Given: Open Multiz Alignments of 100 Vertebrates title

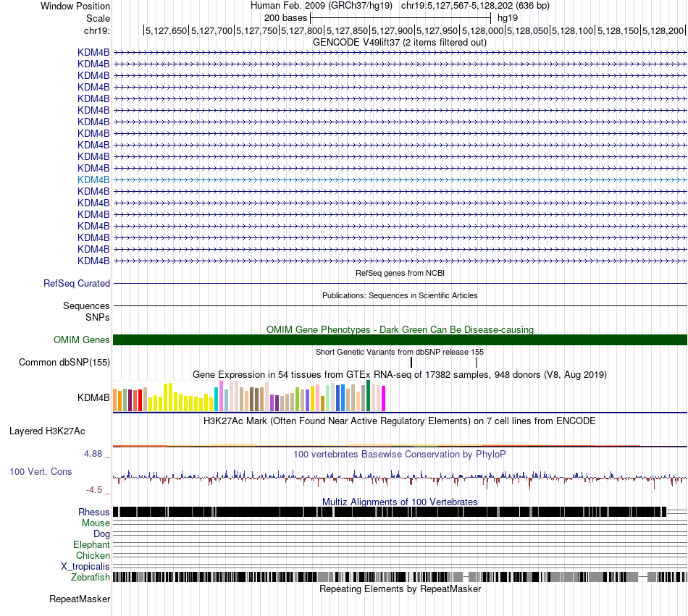Looking at the screenshot, I should (x=400, y=502).
